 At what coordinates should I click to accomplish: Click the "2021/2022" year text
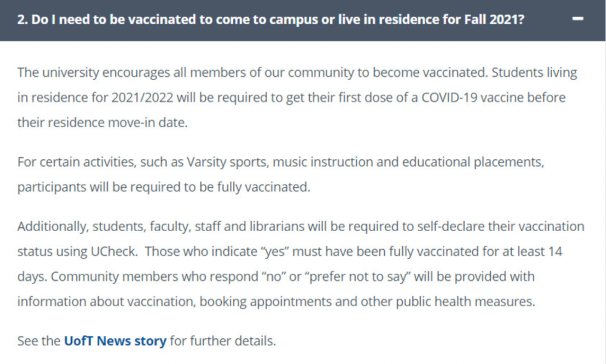pos(142,98)
